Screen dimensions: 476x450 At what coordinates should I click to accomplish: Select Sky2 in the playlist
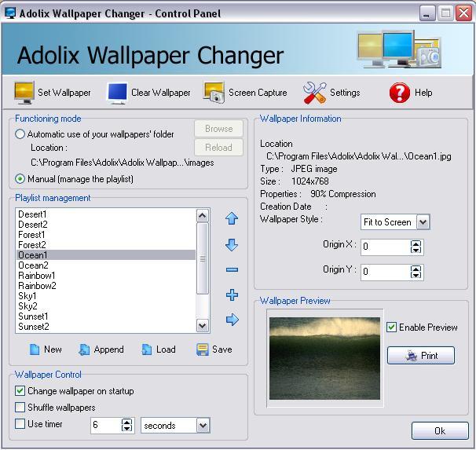pyautogui.click(x=105, y=306)
